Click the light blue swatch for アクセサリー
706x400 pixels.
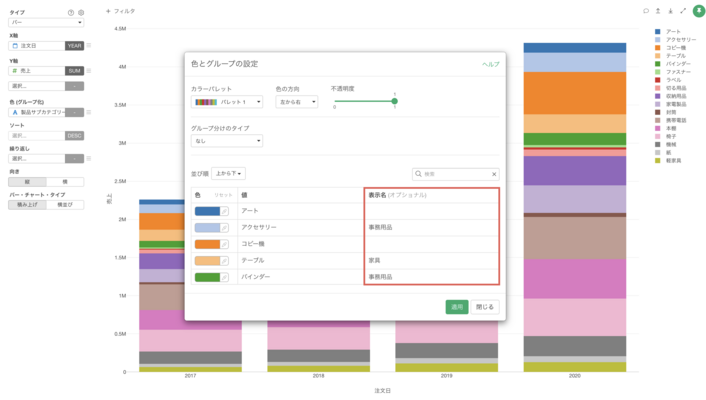(x=207, y=227)
